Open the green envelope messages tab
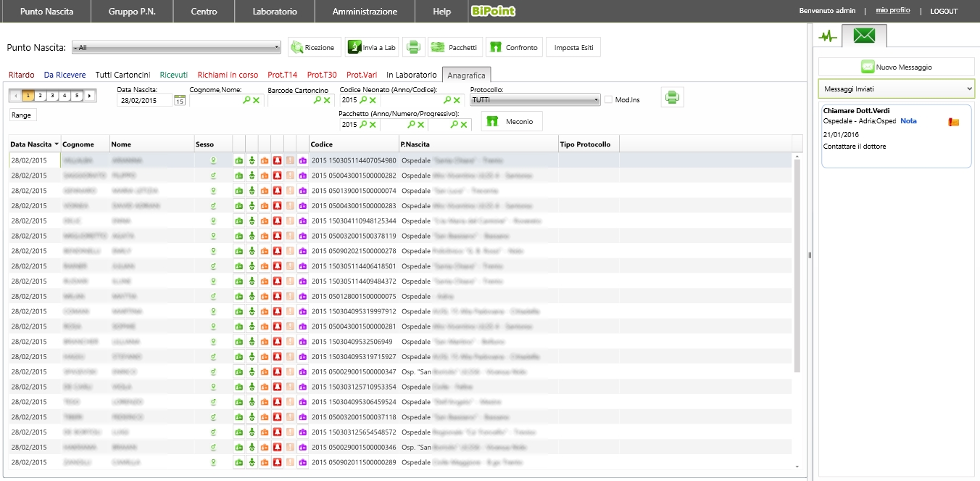 (x=863, y=36)
